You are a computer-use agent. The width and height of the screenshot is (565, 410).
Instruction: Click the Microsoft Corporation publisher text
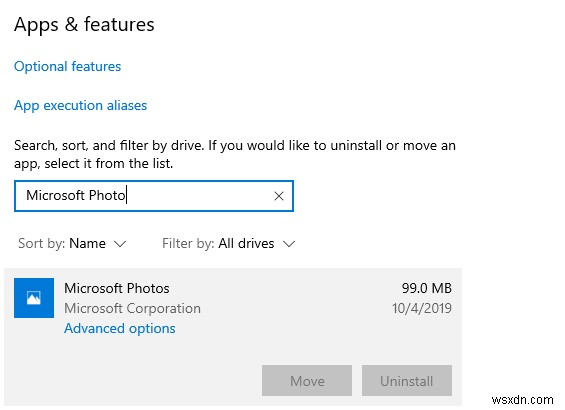pyautogui.click(x=132, y=308)
